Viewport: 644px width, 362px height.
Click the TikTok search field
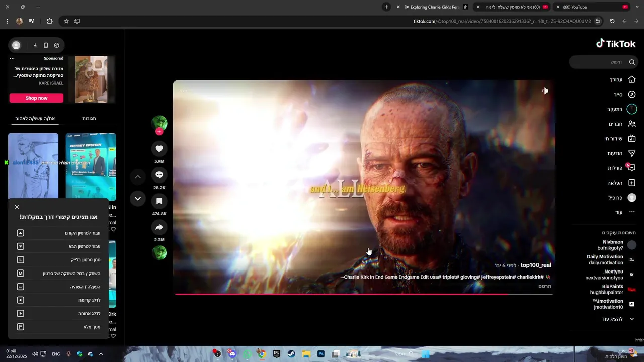604,62
